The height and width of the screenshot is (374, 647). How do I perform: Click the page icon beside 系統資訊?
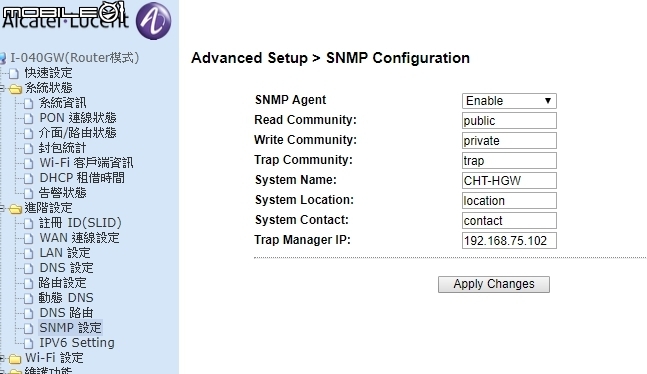coord(28,104)
